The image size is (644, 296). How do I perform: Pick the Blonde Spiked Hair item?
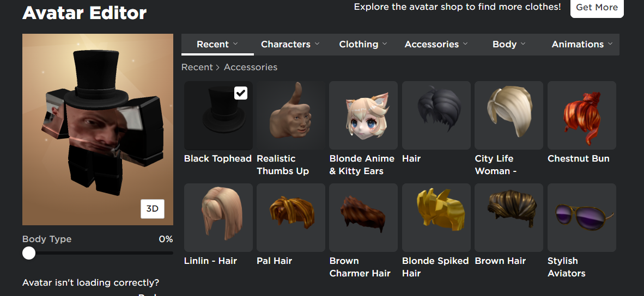(x=436, y=217)
